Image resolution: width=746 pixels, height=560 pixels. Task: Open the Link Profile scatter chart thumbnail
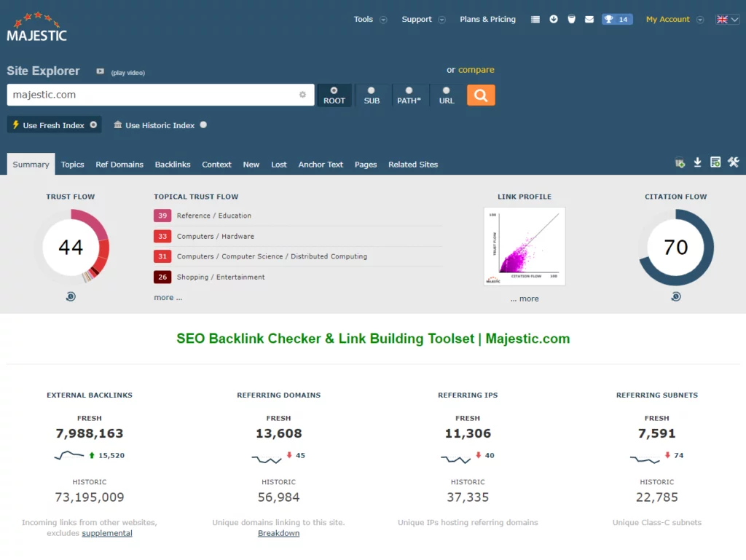525,246
